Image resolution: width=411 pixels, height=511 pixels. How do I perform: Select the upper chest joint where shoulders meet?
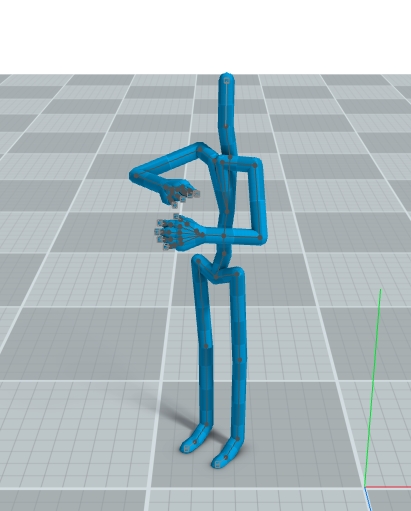click(x=230, y=157)
